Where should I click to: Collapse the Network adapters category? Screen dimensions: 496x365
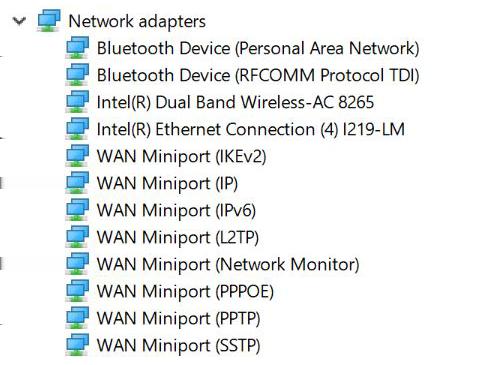pos(19,21)
